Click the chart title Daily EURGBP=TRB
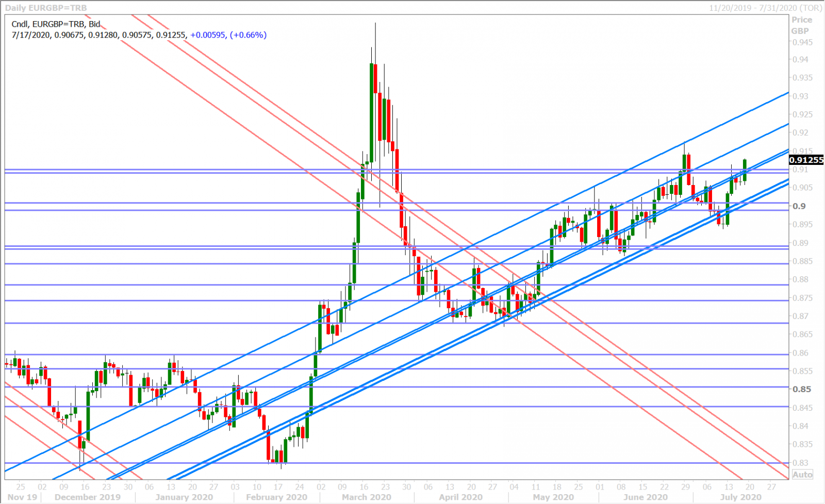Viewport: 825px width, 504px height. pos(46,8)
